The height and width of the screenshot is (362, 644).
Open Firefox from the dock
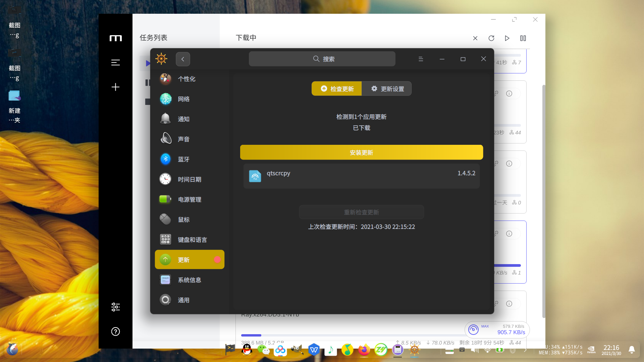pyautogui.click(x=364, y=350)
